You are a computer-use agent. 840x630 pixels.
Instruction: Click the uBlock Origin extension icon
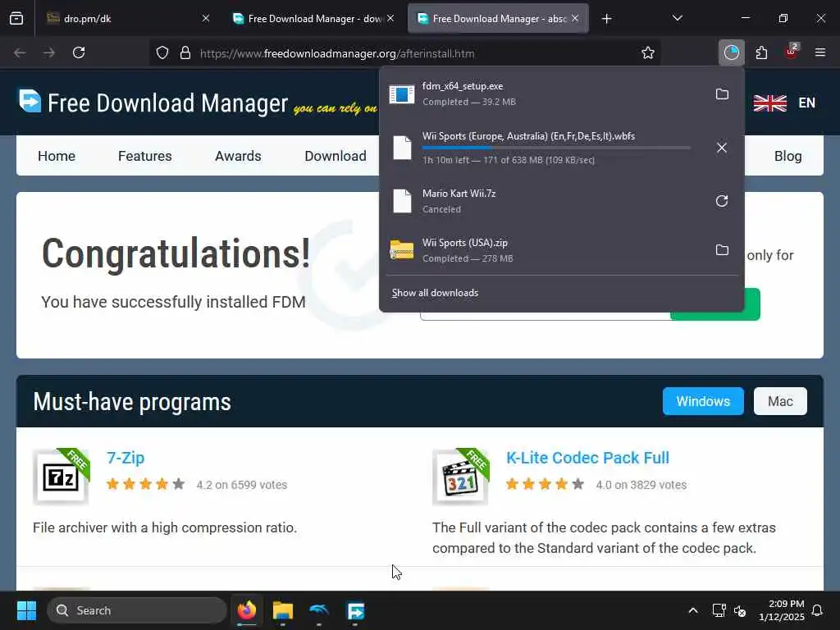(x=792, y=52)
